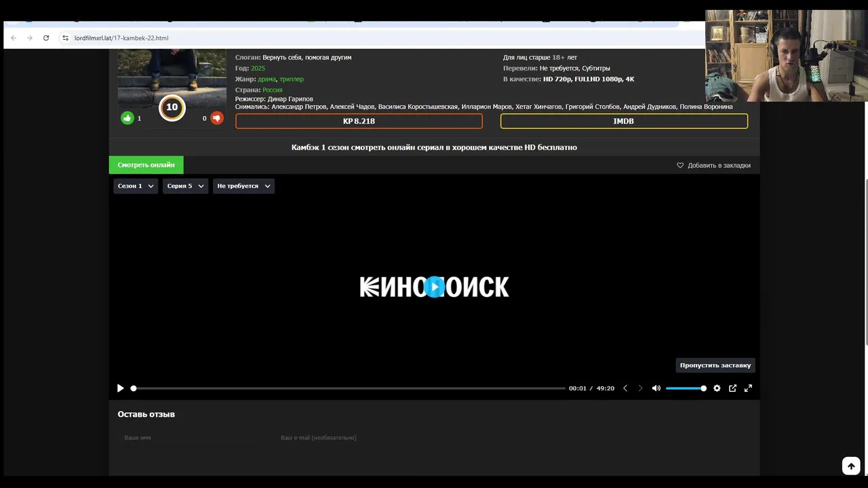Screen dimensions: 868x488
Task: Click Добавить в закладки bookmark link
Action: [713, 165]
